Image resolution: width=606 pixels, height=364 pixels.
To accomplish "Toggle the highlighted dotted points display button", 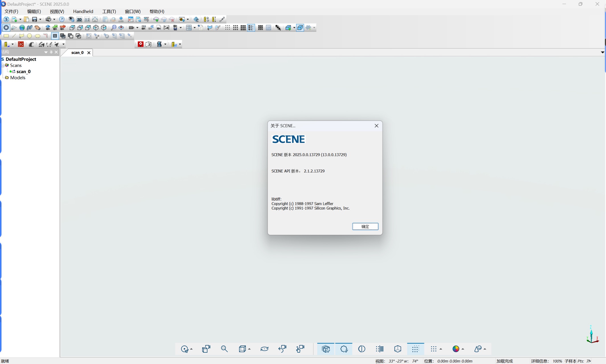I will click(x=415, y=349).
